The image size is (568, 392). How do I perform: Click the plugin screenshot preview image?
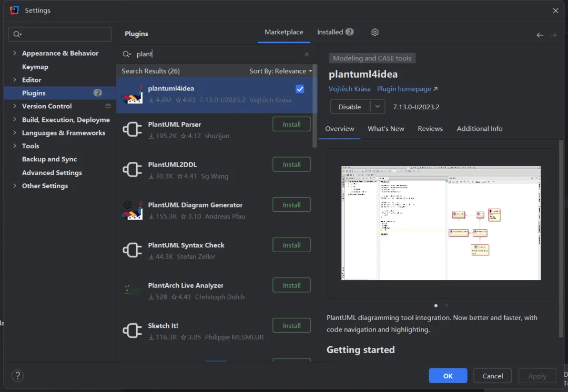441,223
